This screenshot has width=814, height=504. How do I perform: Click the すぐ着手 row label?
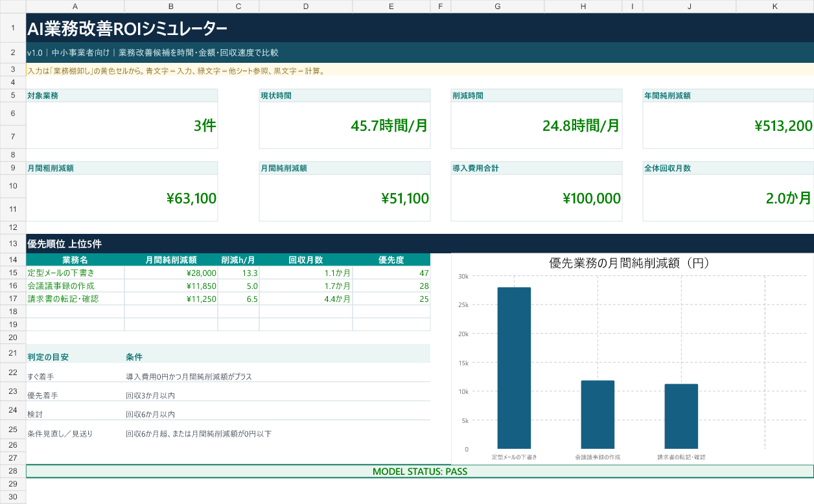[x=75, y=372]
